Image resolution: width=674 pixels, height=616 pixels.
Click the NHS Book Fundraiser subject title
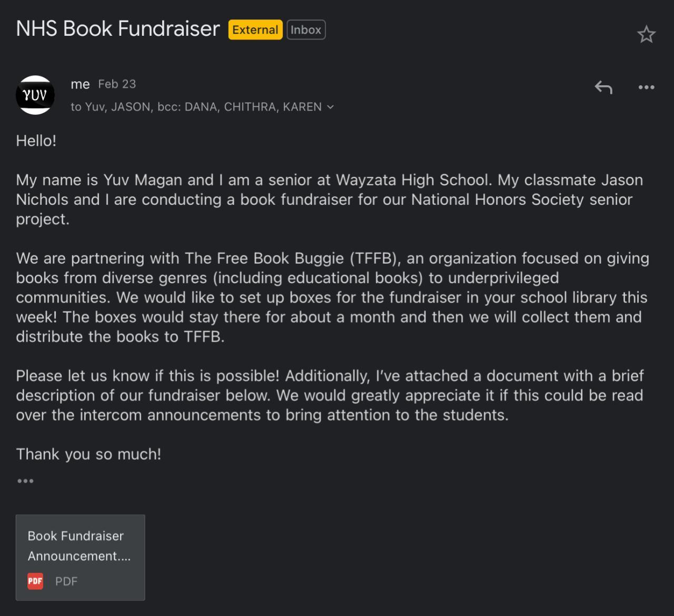coord(118,29)
